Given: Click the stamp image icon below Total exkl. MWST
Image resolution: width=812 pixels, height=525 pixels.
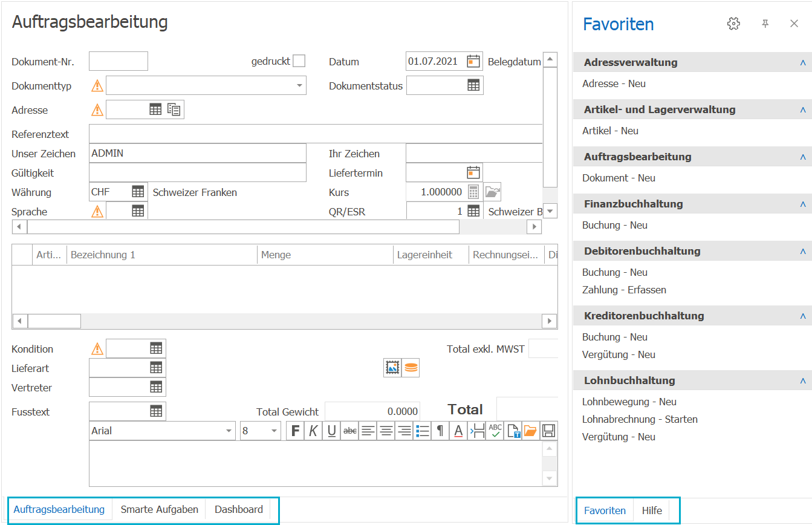Looking at the screenshot, I should (392, 367).
